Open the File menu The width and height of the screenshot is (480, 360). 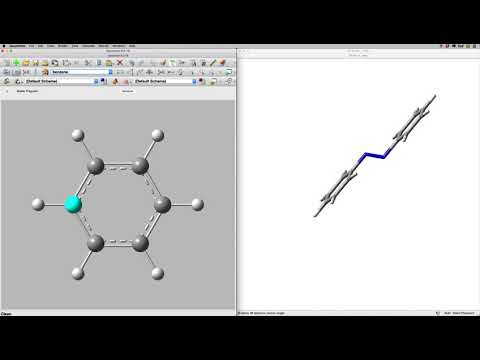click(31, 46)
